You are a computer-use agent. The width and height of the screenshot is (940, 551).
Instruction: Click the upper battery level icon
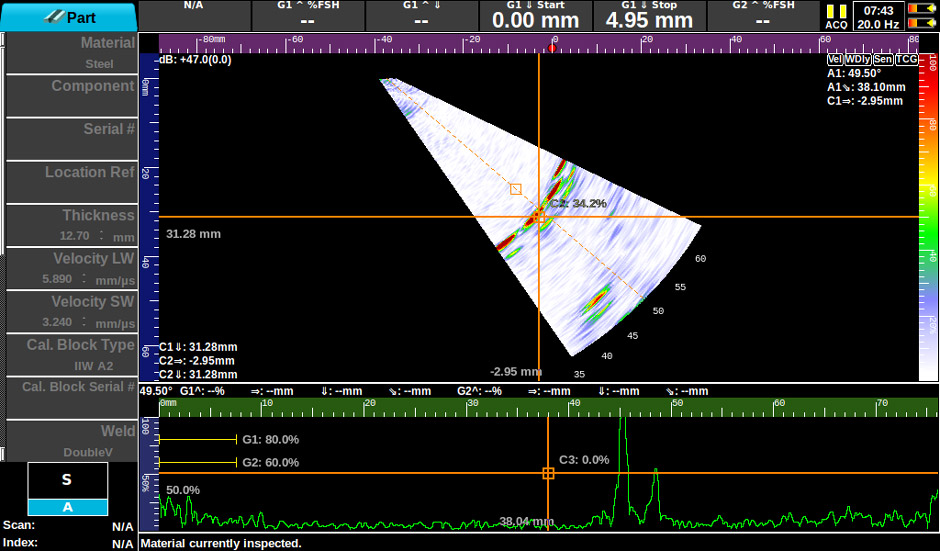click(922, 9)
